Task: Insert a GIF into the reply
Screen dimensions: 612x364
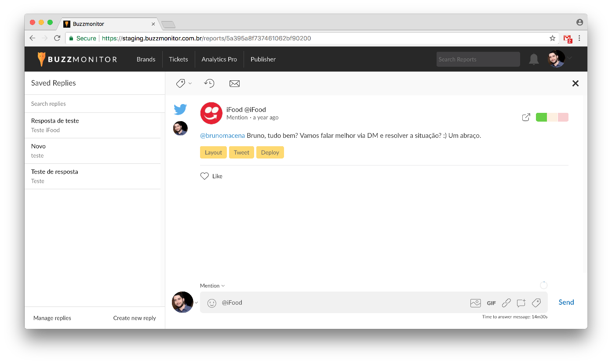Action: [x=491, y=303]
